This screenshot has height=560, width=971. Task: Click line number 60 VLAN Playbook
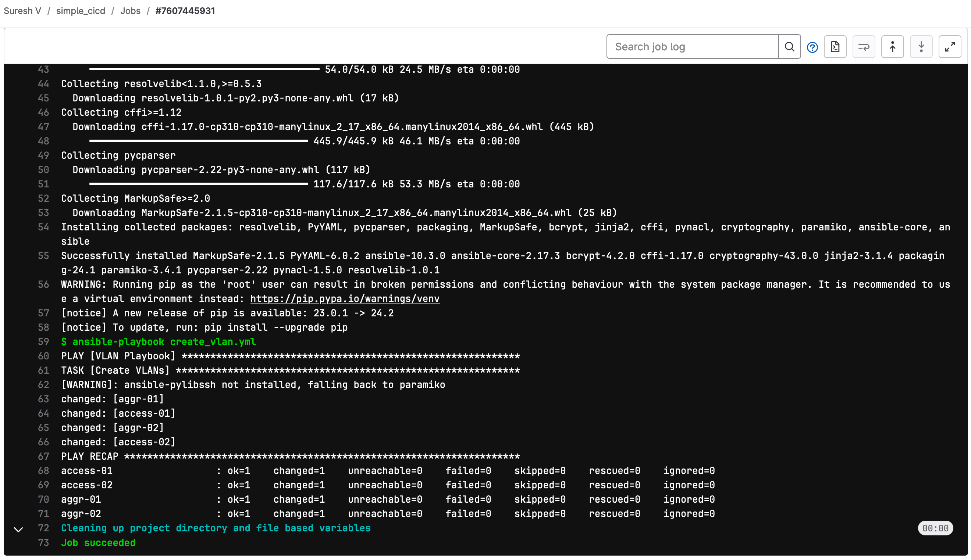point(43,356)
